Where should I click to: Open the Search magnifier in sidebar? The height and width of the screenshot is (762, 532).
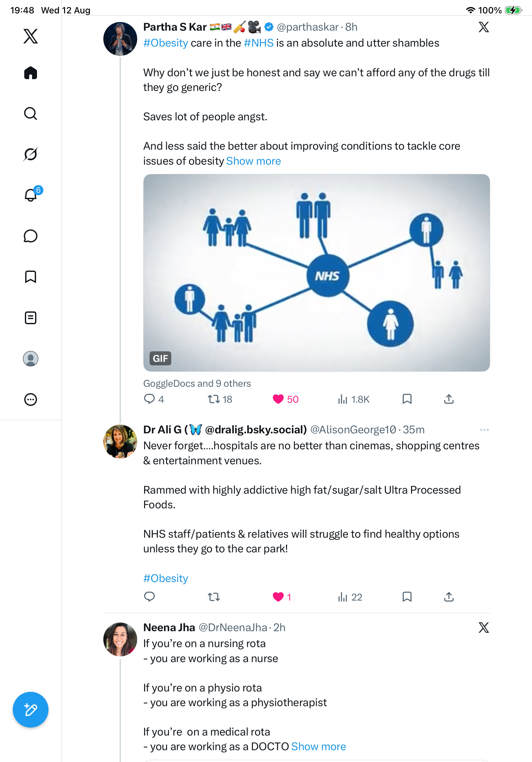click(31, 114)
